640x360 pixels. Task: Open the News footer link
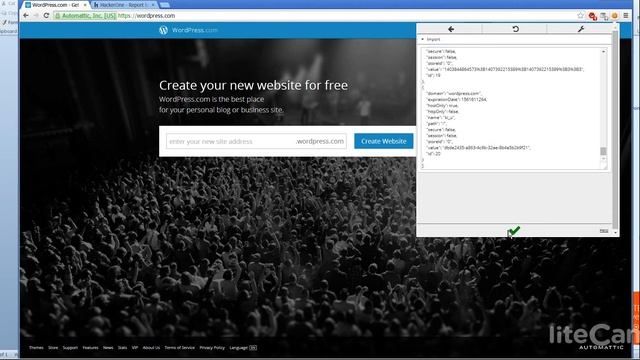[x=108, y=348]
